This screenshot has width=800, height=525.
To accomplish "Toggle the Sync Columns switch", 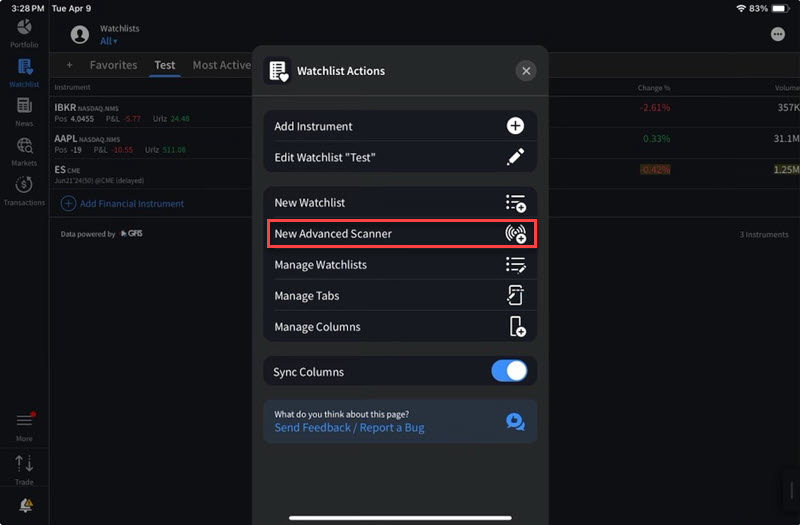I will point(509,371).
